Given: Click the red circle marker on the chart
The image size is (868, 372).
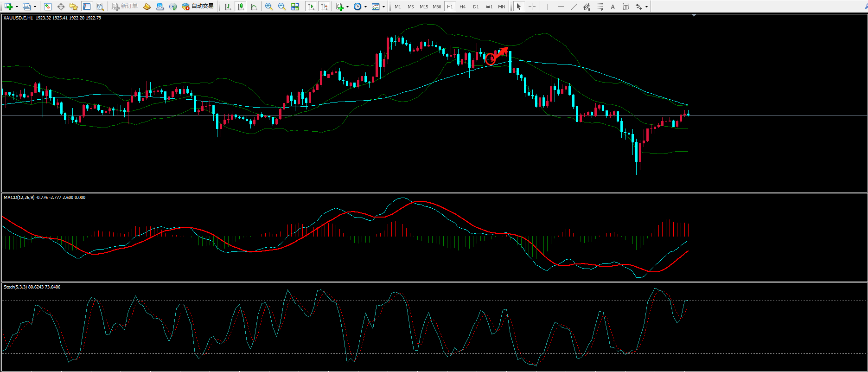Looking at the screenshot, I should pos(490,59).
